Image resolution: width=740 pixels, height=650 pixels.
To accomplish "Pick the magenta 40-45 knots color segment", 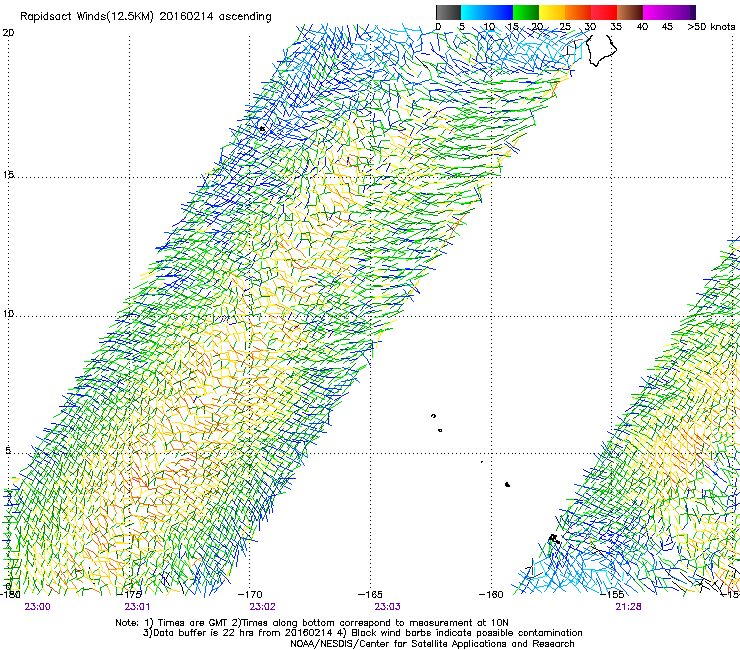I will pyautogui.click(x=656, y=12).
